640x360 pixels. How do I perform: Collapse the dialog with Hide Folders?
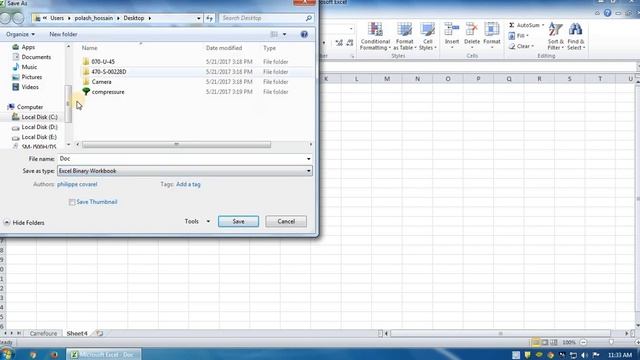pos(24,223)
